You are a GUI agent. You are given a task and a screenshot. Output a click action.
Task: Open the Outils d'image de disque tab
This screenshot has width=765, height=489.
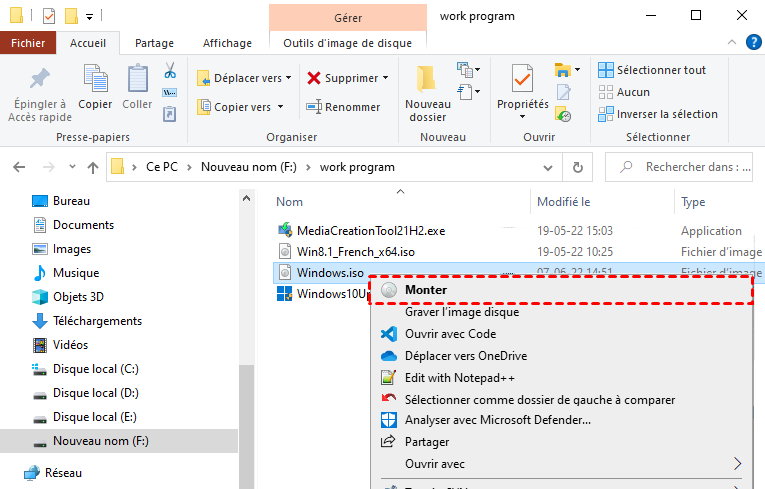point(347,43)
